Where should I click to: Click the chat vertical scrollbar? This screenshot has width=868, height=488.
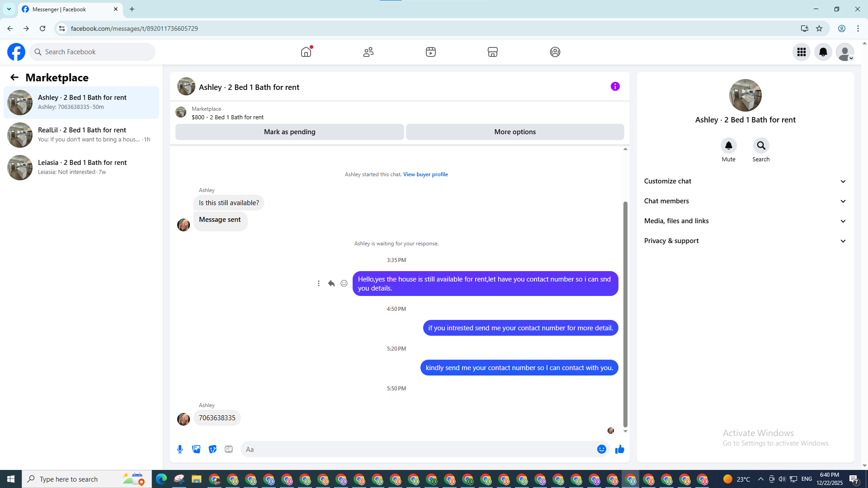coord(625,314)
